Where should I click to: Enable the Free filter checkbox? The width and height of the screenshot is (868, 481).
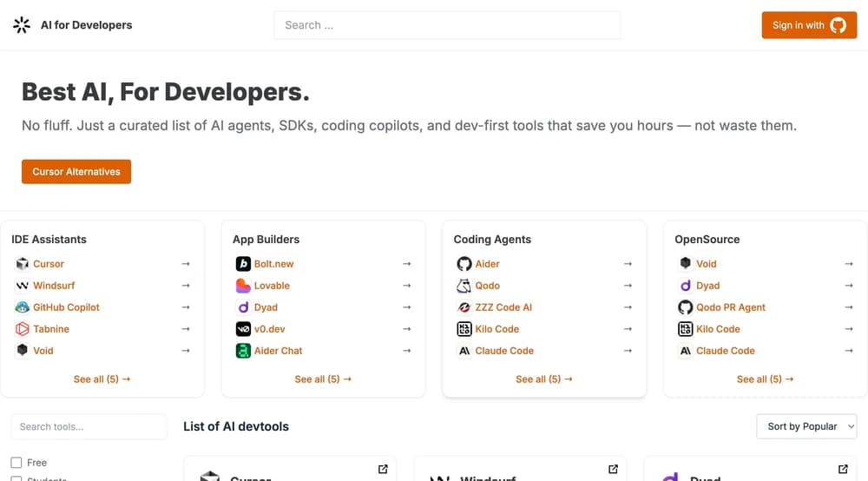16,462
